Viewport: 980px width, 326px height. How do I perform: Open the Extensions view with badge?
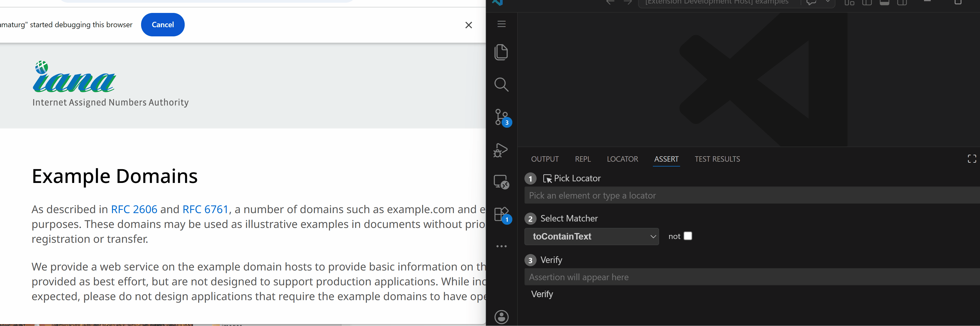tap(501, 214)
